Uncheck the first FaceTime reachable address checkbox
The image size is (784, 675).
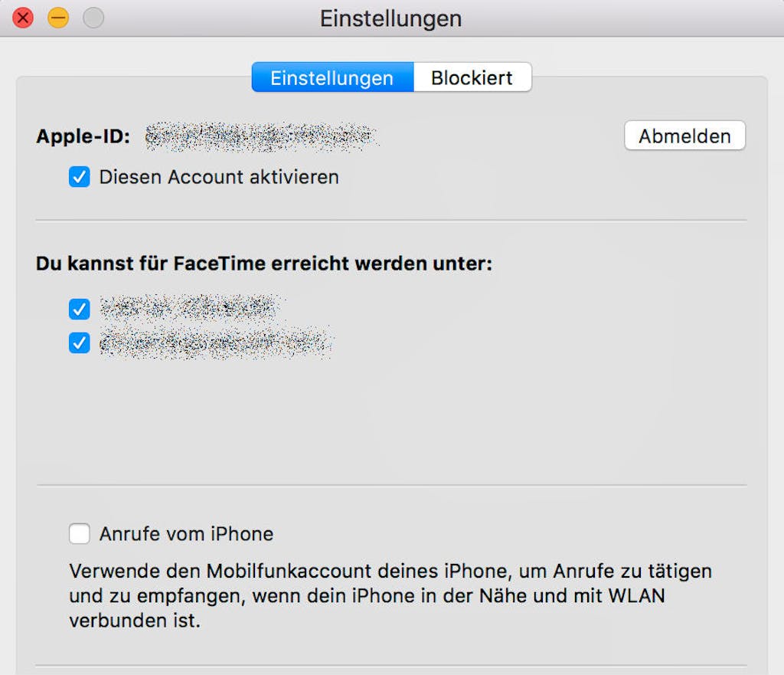point(80,310)
